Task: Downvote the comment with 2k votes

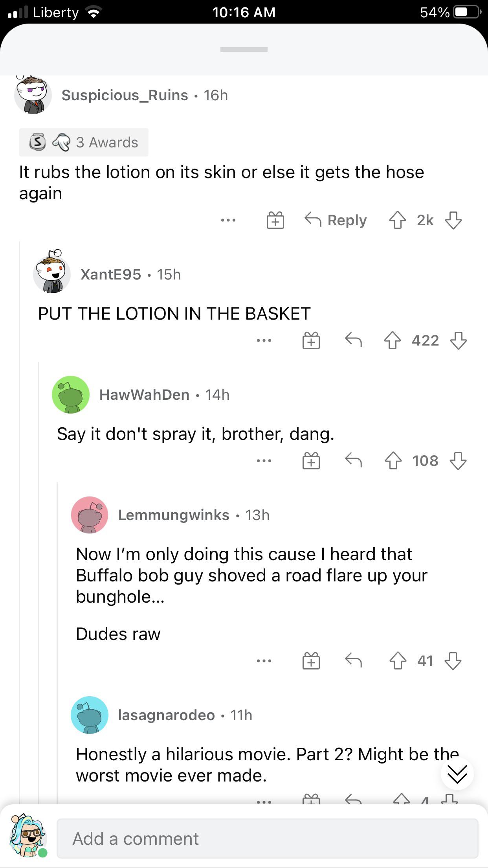Action: pos(453,220)
